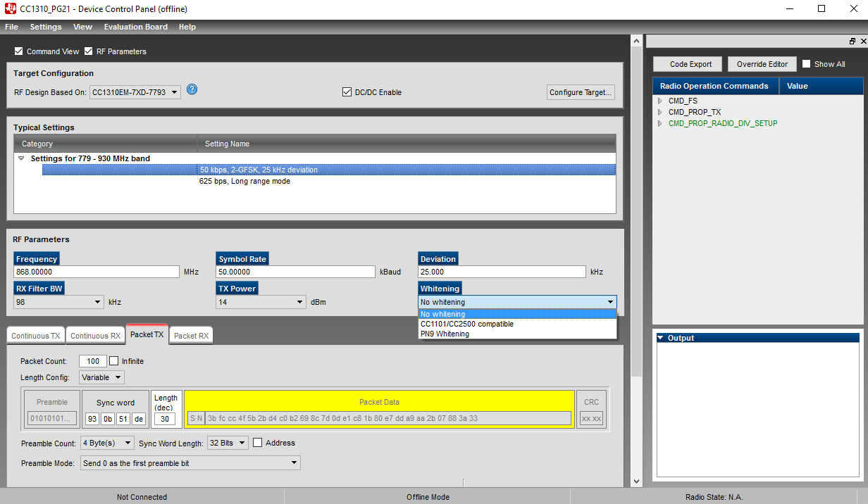The height and width of the screenshot is (504, 868).
Task: Select the Packet TX tab
Action: pos(147,334)
